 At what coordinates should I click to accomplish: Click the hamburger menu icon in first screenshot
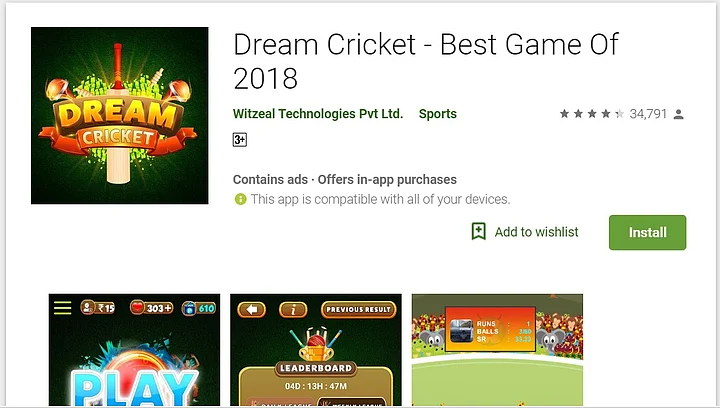coord(62,308)
